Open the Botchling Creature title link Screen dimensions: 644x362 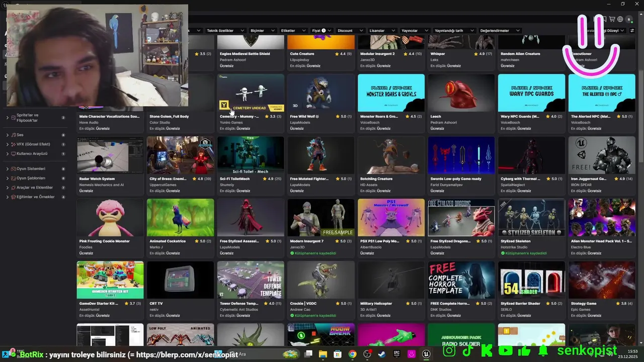pos(376,179)
